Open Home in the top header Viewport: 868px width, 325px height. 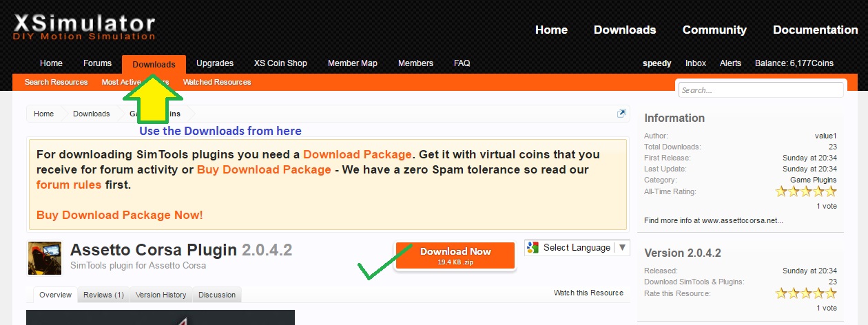coord(551,30)
